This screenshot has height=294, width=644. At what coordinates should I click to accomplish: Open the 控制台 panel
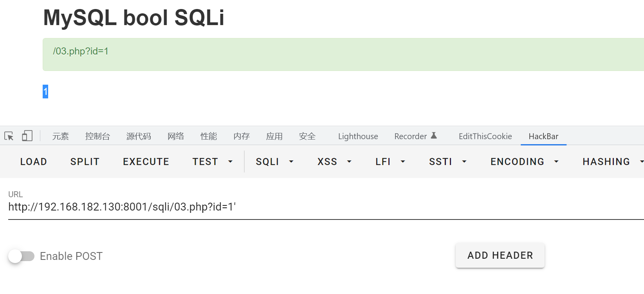[97, 136]
